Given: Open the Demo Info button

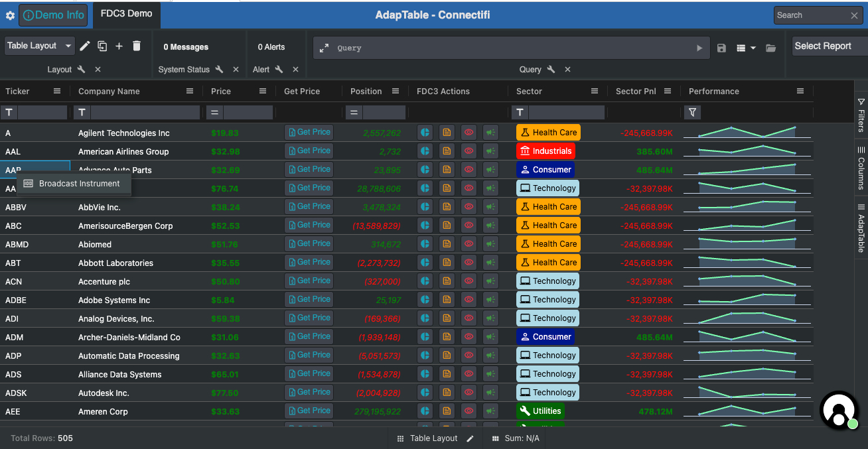Looking at the screenshot, I should point(53,15).
